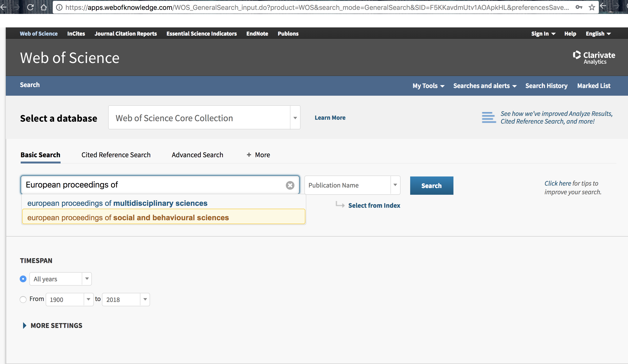
Task: Open the English language dropdown
Action: pyautogui.click(x=598, y=34)
